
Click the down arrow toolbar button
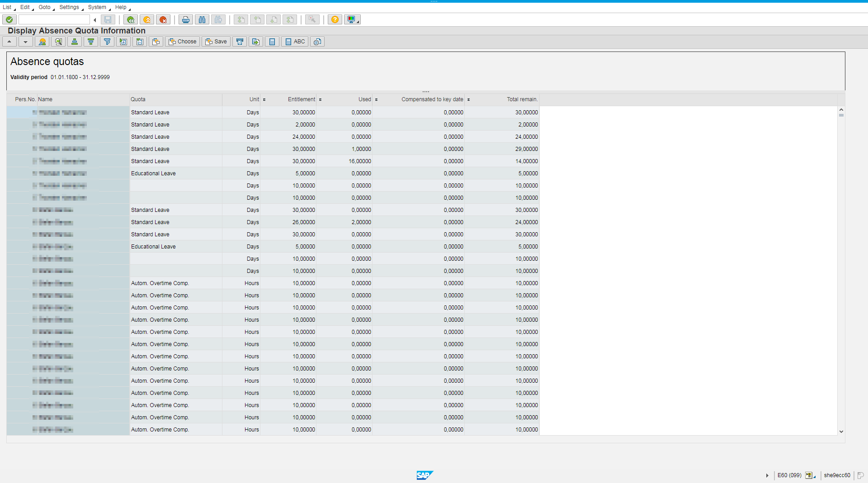tap(26, 42)
